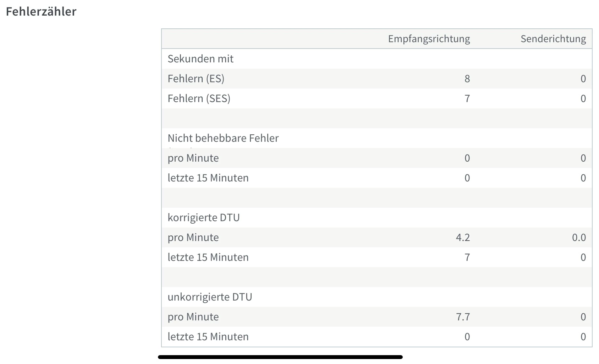Viewport: 599px width, 364px height.
Task: Click the Fehlerzähler heading
Action: pos(41,11)
